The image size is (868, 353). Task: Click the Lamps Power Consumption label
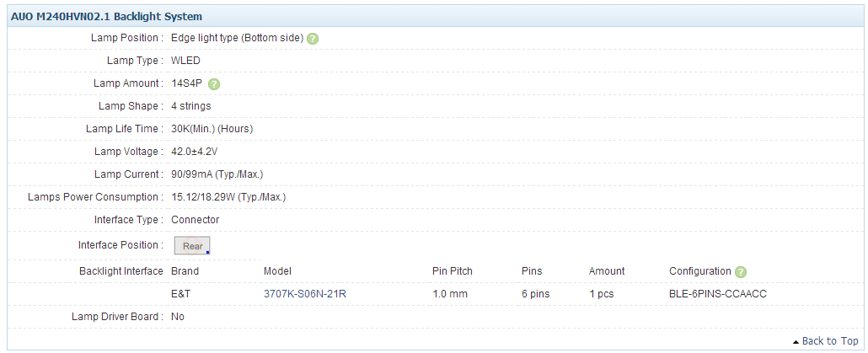click(x=95, y=197)
